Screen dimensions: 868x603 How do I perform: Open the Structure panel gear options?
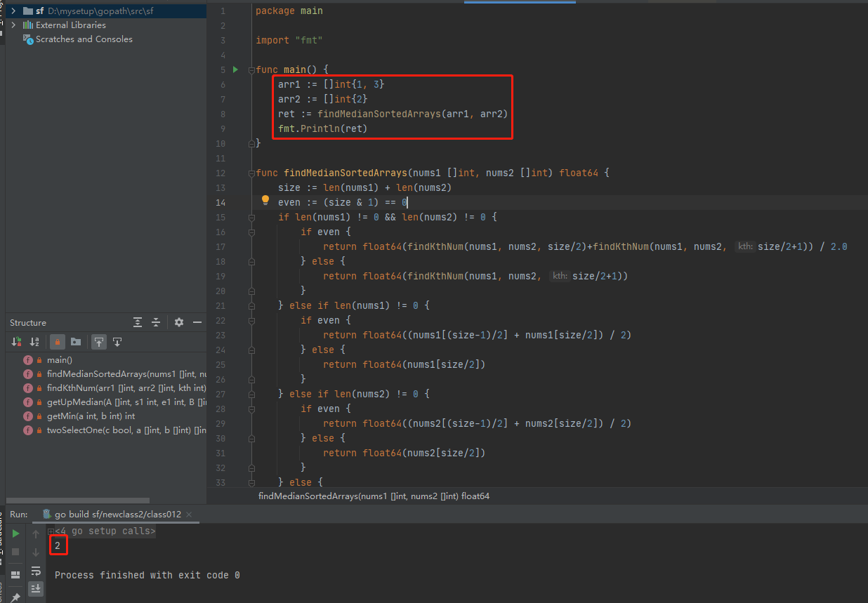coord(179,322)
